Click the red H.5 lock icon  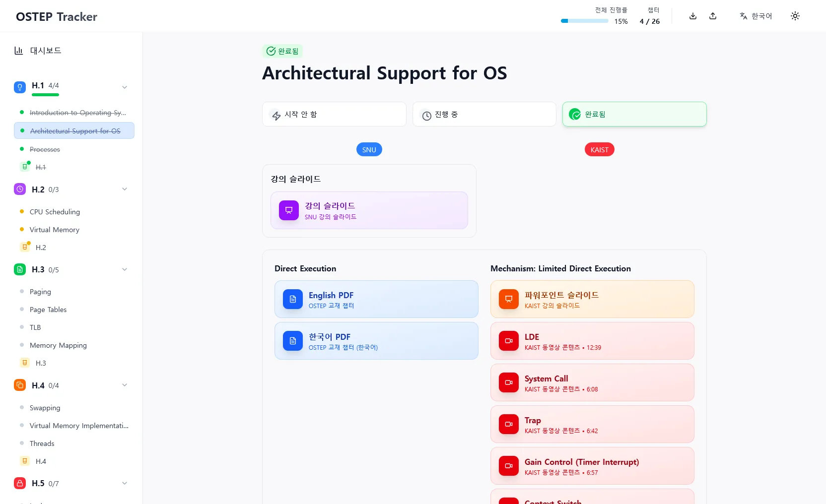click(x=20, y=483)
